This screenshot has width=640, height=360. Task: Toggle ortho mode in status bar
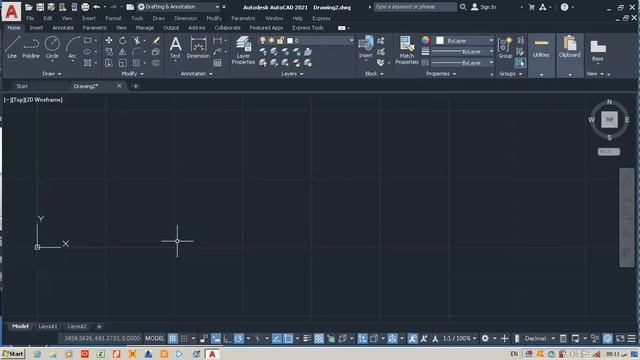click(227, 338)
